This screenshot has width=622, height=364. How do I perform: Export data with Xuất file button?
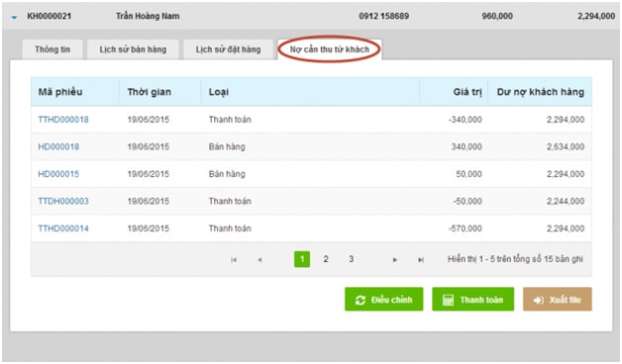click(x=558, y=299)
